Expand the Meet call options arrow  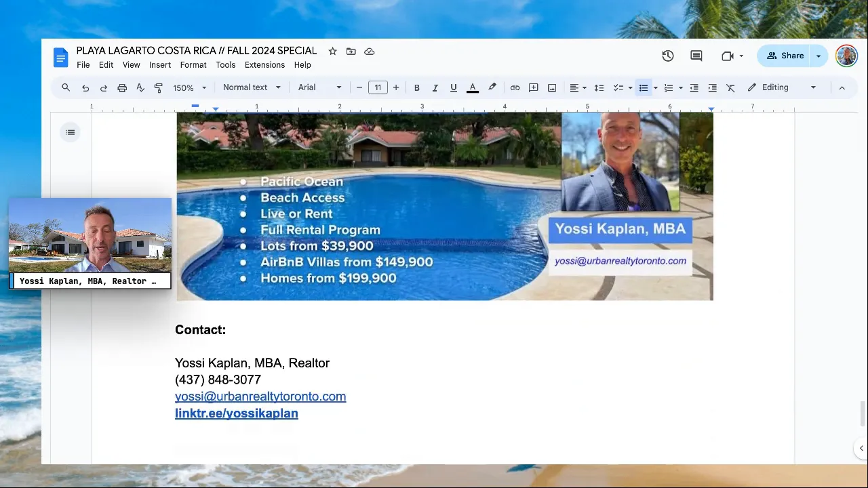(741, 56)
